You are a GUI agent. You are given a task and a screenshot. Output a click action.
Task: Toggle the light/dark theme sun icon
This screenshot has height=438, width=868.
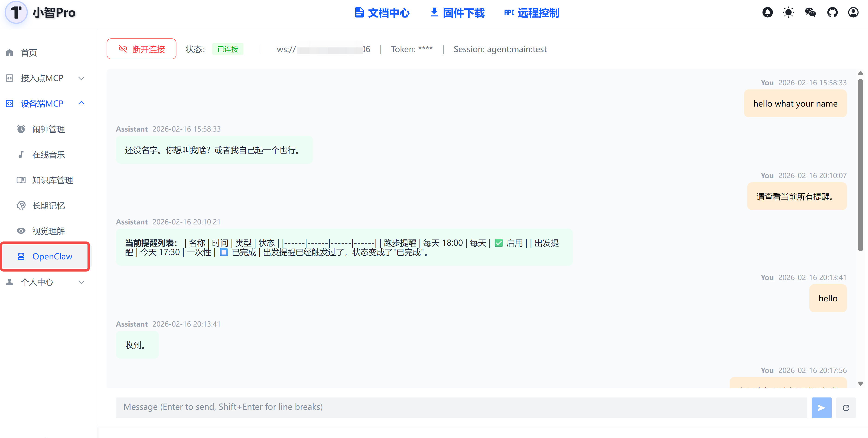789,13
